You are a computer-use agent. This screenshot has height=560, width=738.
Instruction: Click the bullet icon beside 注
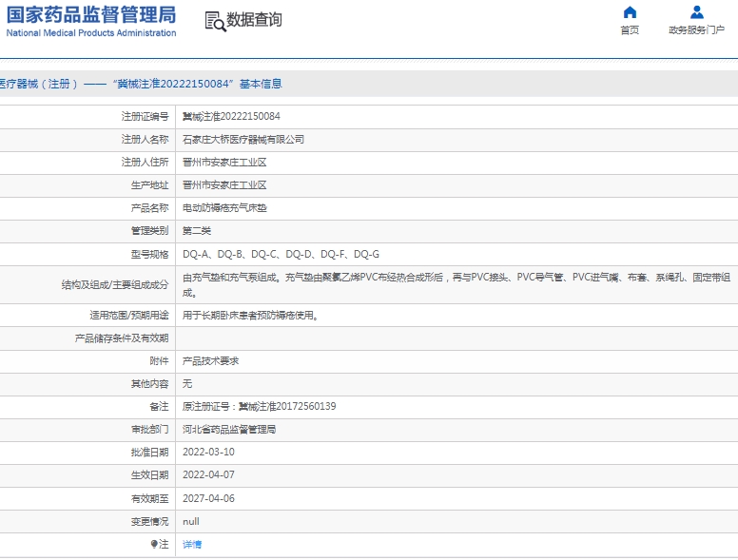[x=154, y=544]
